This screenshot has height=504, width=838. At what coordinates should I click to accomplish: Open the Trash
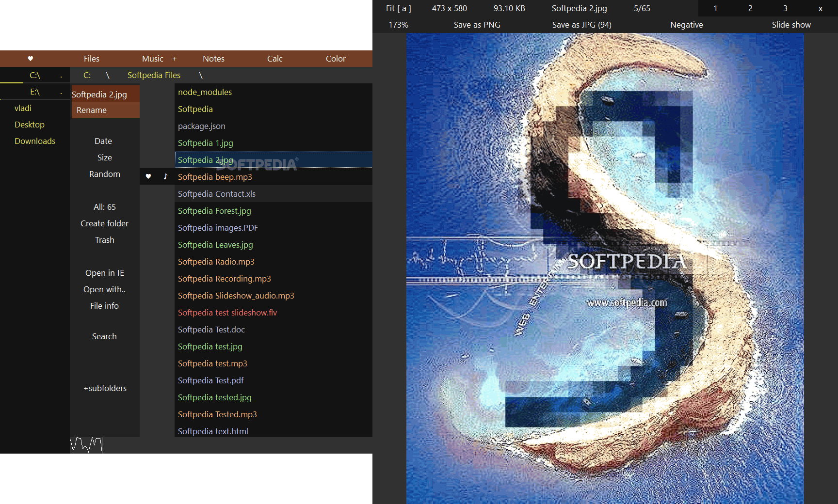105,240
